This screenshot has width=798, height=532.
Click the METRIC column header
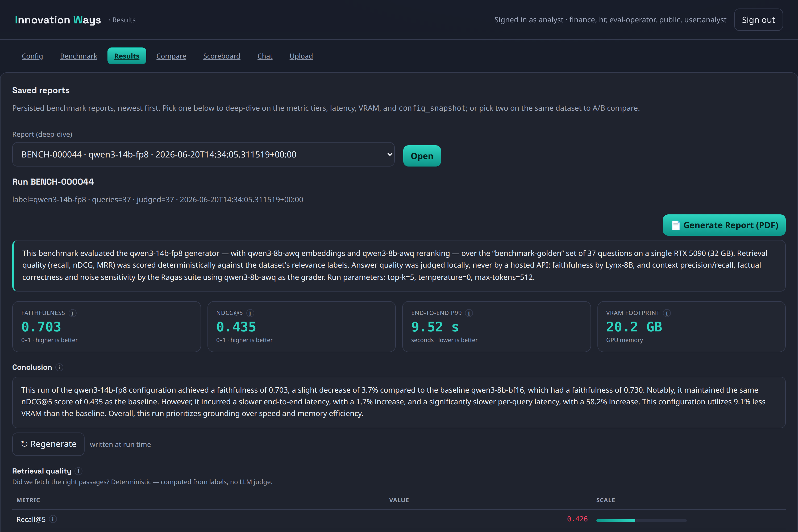click(x=28, y=500)
